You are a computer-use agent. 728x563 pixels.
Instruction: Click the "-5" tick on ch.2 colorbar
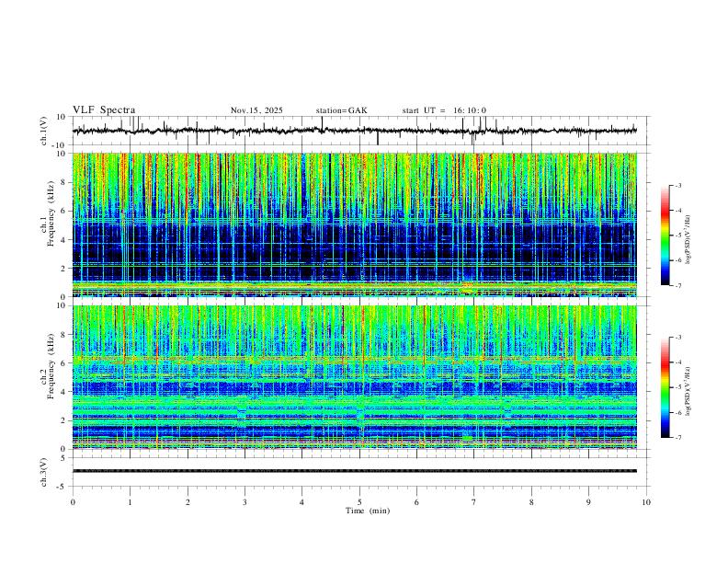677,387
